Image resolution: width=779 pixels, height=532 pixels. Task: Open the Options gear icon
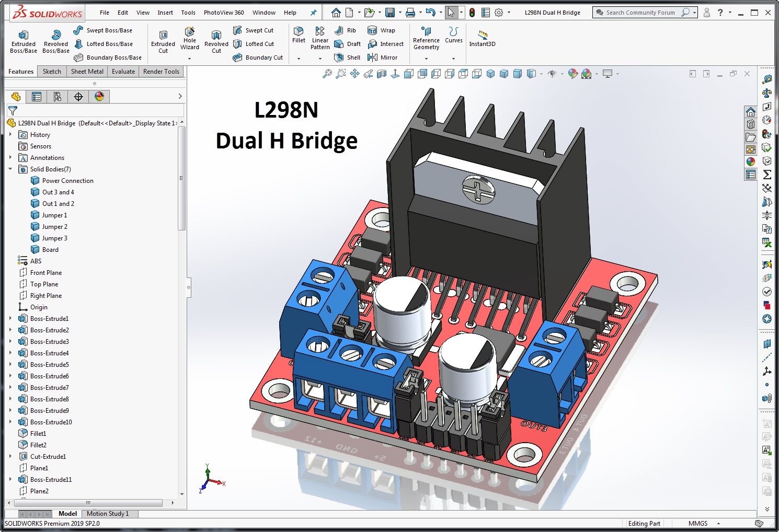499,13
